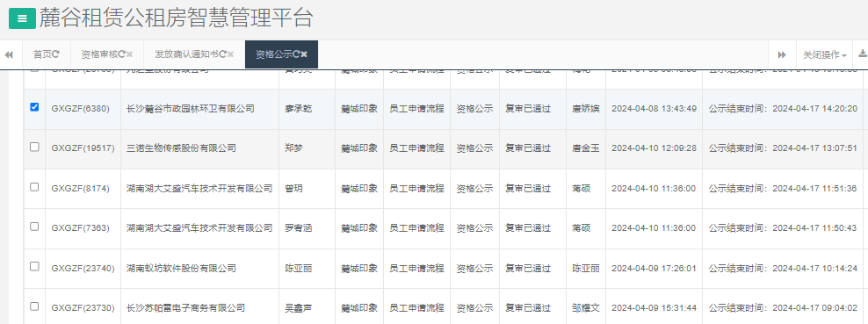This screenshot has width=868, height=324.
Task: Click 陈亚丽 in the reviewer column
Action: coord(586,268)
